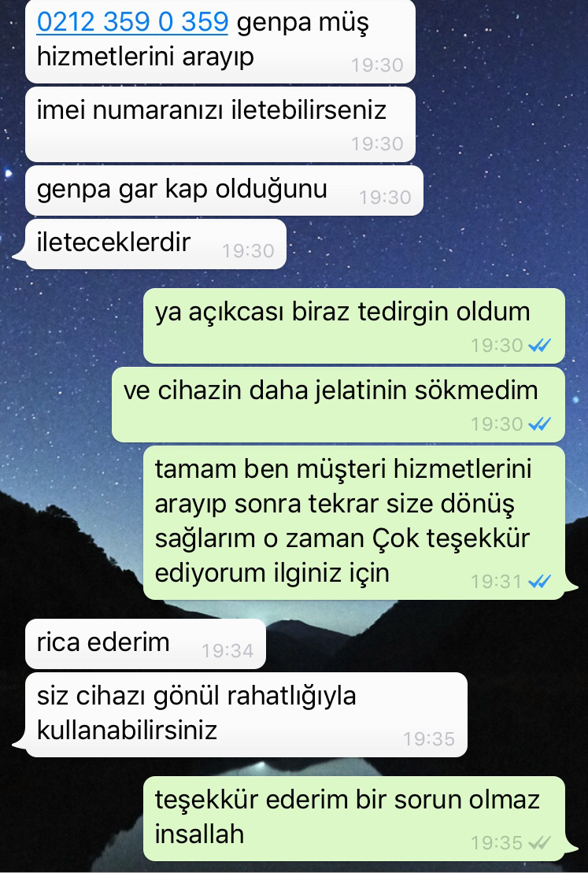The height and width of the screenshot is (873, 588).
Task: Select the 'tamam ben müşteri hizmetlerini' long message
Action: (x=359, y=523)
